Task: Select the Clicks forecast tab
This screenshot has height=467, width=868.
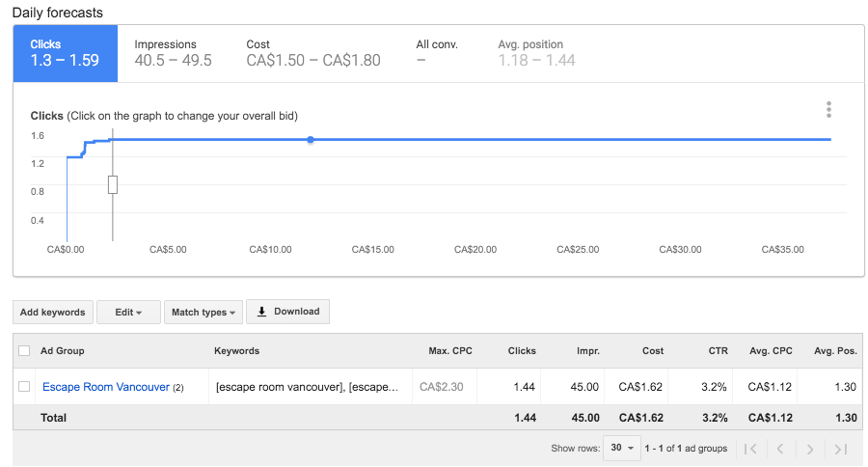Action: [65, 53]
